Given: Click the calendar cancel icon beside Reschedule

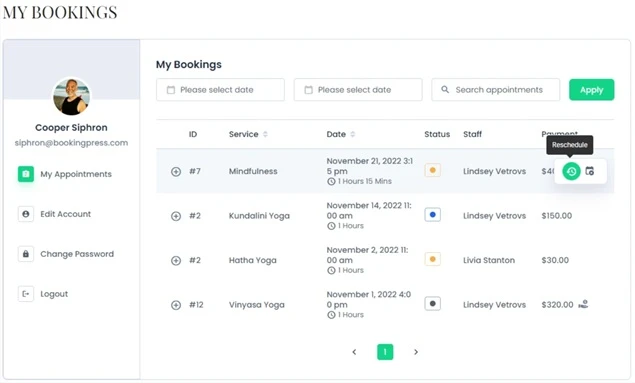Looking at the screenshot, I should (590, 171).
